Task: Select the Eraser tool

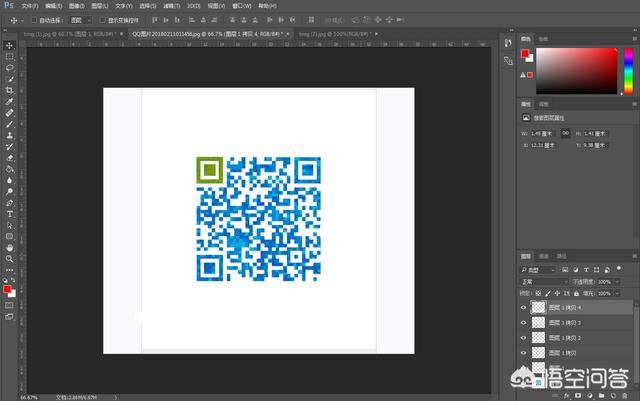Action: pos(9,158)
